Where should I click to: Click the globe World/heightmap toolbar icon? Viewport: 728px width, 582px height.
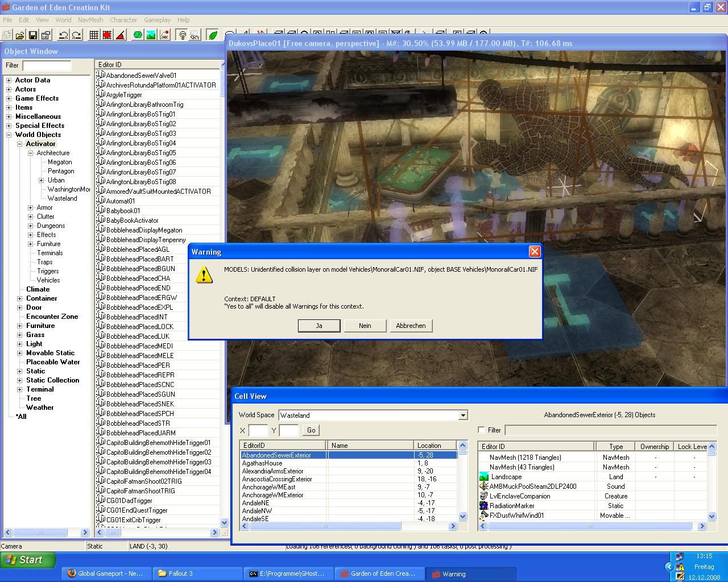[x=138, y=35]
